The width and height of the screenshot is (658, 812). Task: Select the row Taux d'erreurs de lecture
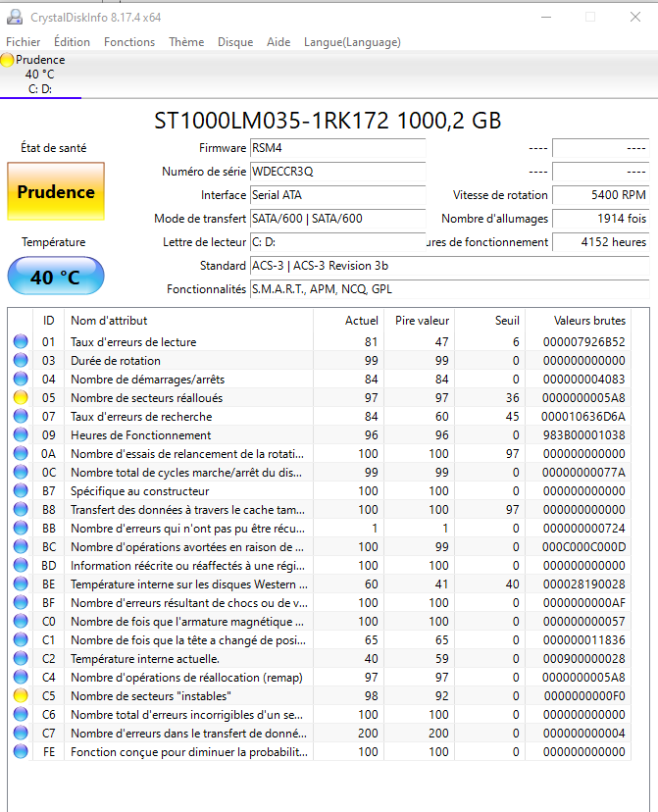(320, 342)
